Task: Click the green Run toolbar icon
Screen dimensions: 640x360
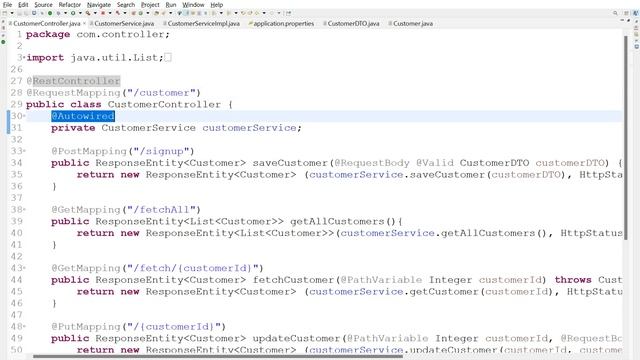Action: click(73, 13)
